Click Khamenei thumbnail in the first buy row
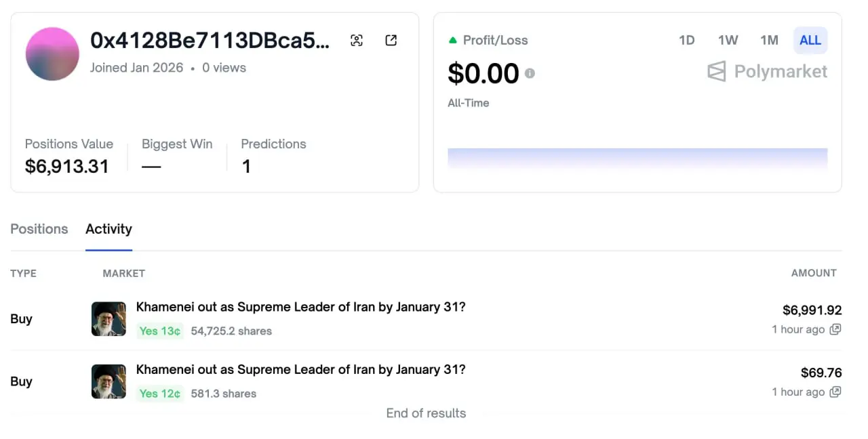This screenshot has height=439, width=868. coord(108,319)
